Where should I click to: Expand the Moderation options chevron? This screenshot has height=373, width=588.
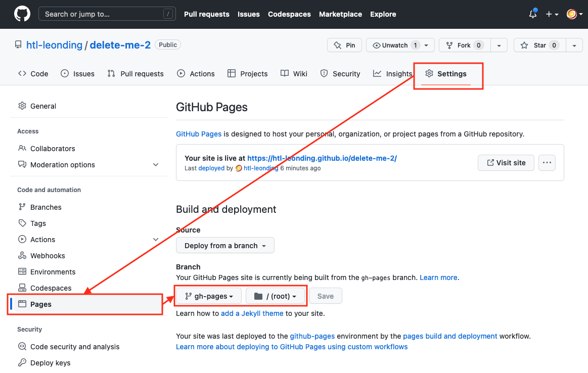[156, 165]
